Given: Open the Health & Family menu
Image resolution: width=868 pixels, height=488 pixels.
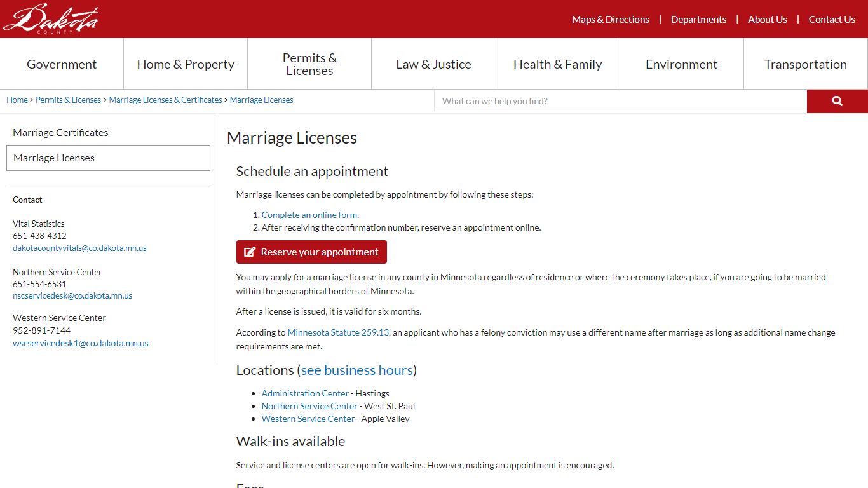Looking at the screenshot, I should coord(558,64).
